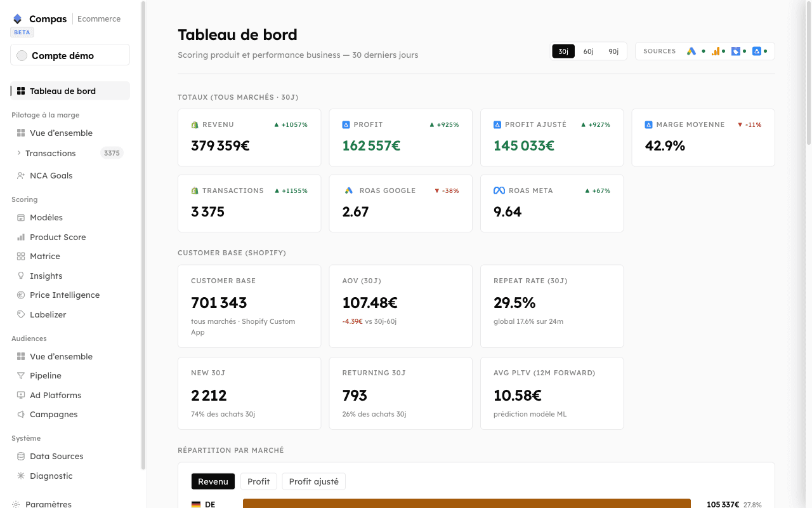Click the Matrice grid icon
The width and height of the screenshot is (812, 508).
point(21,256)
